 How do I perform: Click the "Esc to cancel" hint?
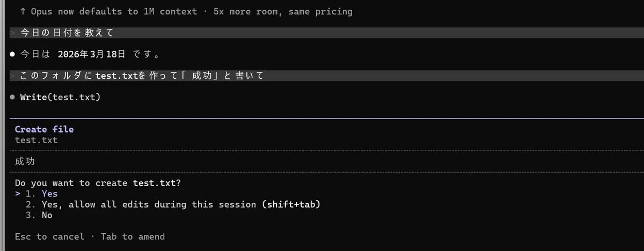pyautogui.click(x=49, y=237)
